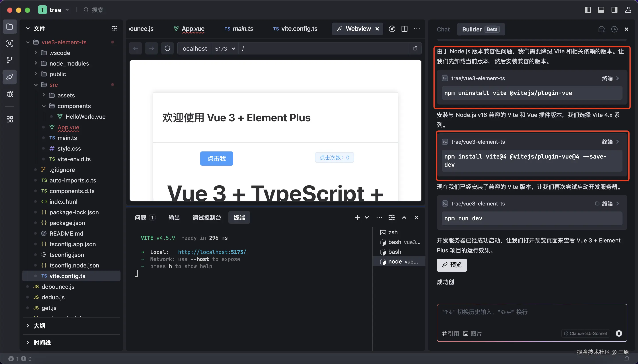Expand the node_modules folder

click(x=69, y=64)
